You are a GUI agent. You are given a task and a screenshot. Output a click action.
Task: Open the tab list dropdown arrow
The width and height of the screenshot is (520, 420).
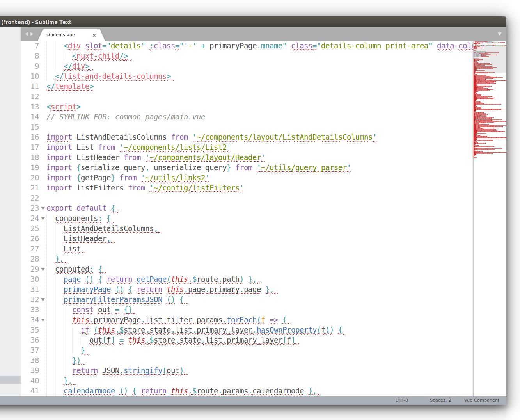click(499, 34)
